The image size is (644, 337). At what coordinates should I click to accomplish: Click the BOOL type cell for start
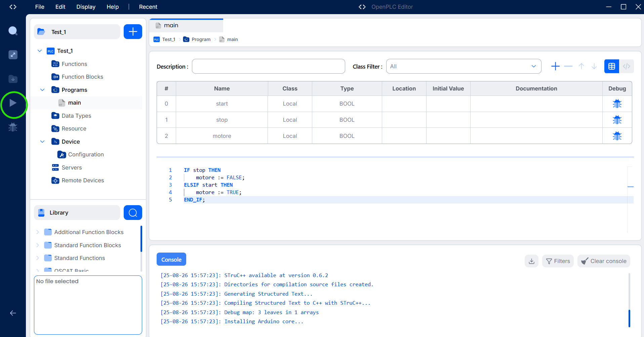[347, 104]
